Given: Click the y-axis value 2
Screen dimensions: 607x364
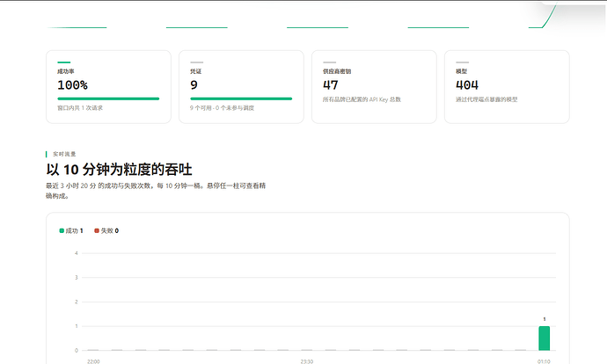Looking at the screenshot, I should (77, 302).
